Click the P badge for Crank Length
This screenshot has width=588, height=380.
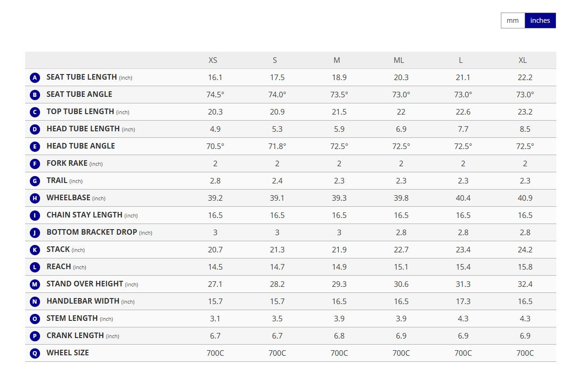click(x=35, y=336)
